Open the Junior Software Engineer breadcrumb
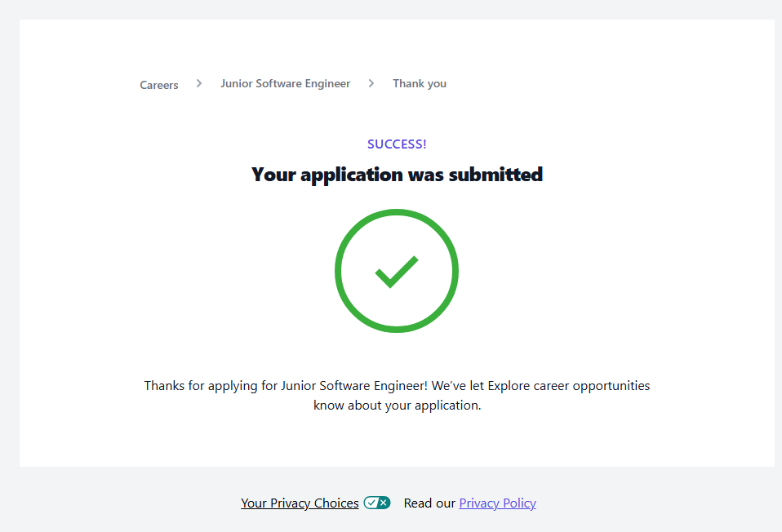This screenshot has height=532, width=782. coord(285,83)
